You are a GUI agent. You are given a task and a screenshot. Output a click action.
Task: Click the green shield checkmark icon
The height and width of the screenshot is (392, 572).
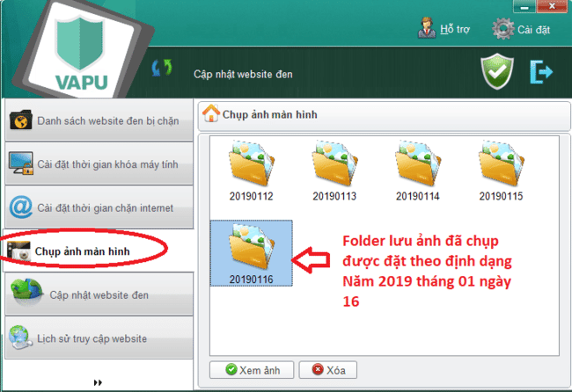[497, 72]
